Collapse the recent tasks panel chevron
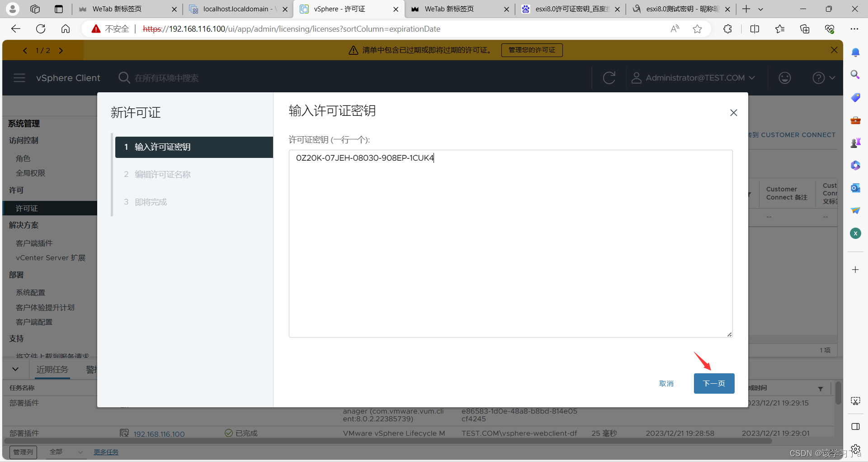The image size is (868, 462). tap(15, 369)
